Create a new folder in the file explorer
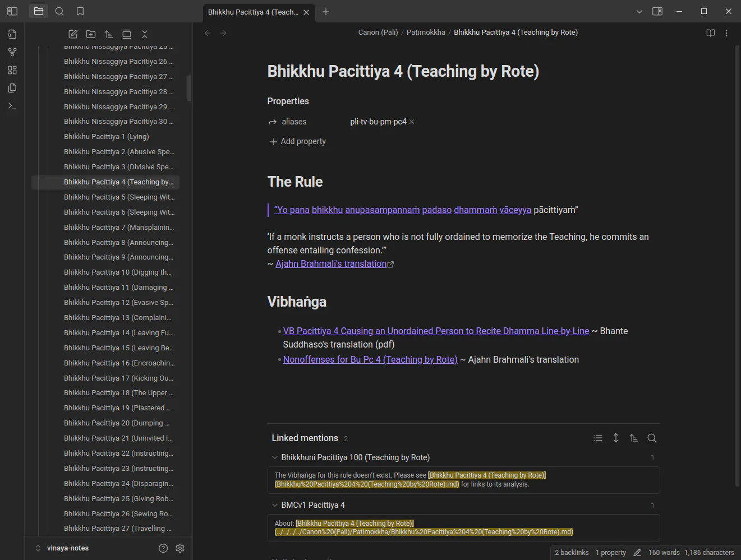The width and height of the screenshot is (741, 560). [x=91, y=34]
